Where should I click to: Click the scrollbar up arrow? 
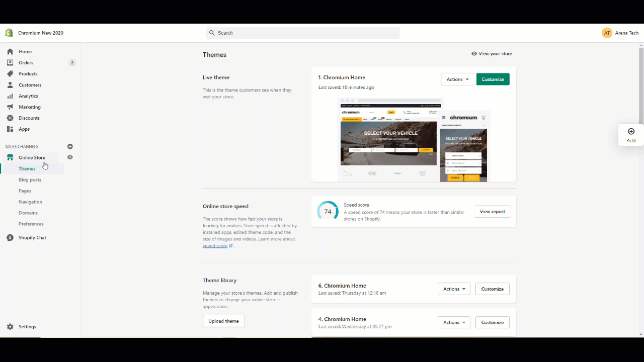coord(641,45)
